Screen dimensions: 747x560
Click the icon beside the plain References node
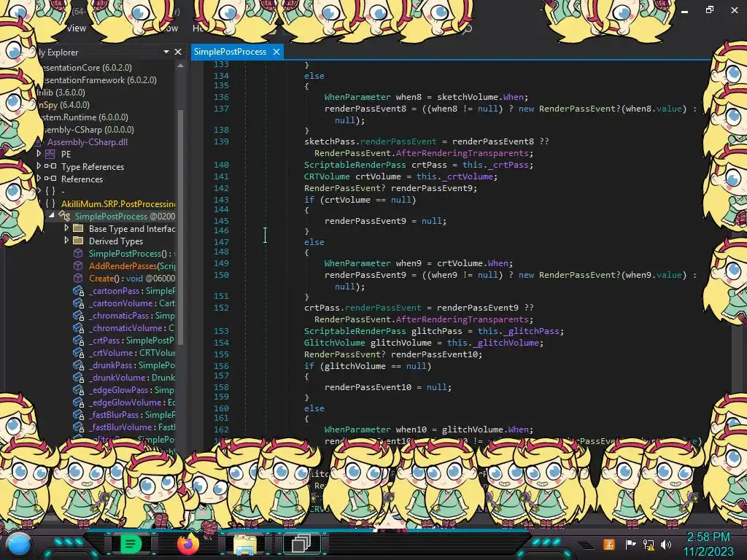pyautogui.click(x=50, y=179)
